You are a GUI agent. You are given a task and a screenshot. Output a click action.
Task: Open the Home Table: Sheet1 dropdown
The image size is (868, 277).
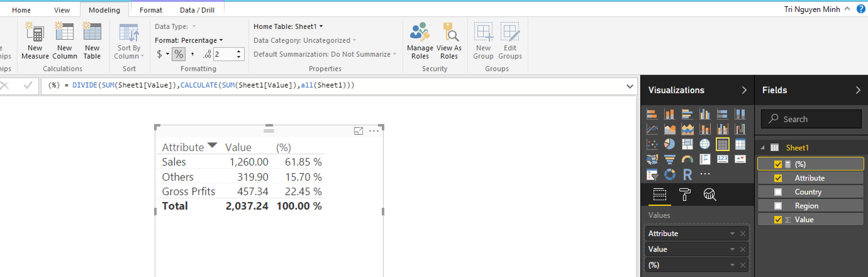288,26
